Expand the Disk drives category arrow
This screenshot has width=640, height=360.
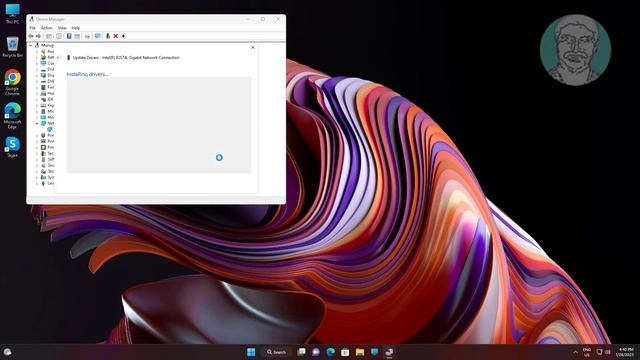coord(37,69)
